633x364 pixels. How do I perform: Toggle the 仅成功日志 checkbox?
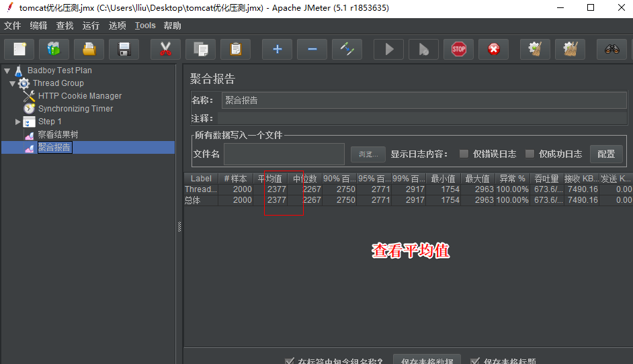point(530,154)
